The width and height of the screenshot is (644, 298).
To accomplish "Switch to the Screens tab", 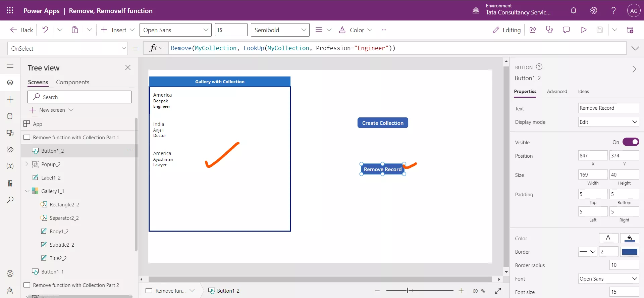I will pos(38,82).
